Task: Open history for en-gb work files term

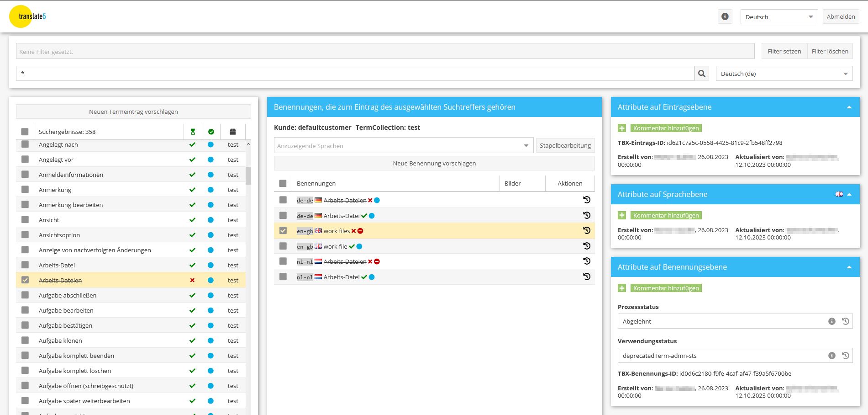Action: [x=587, y=231]
